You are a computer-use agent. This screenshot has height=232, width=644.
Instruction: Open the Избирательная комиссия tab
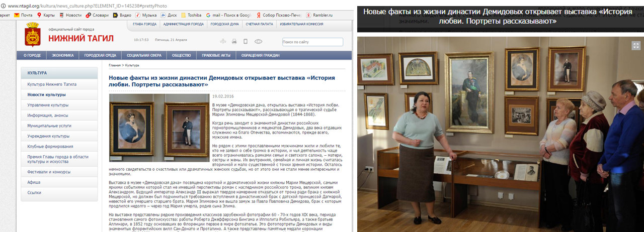pyautogui.click(x=302, y=24)
